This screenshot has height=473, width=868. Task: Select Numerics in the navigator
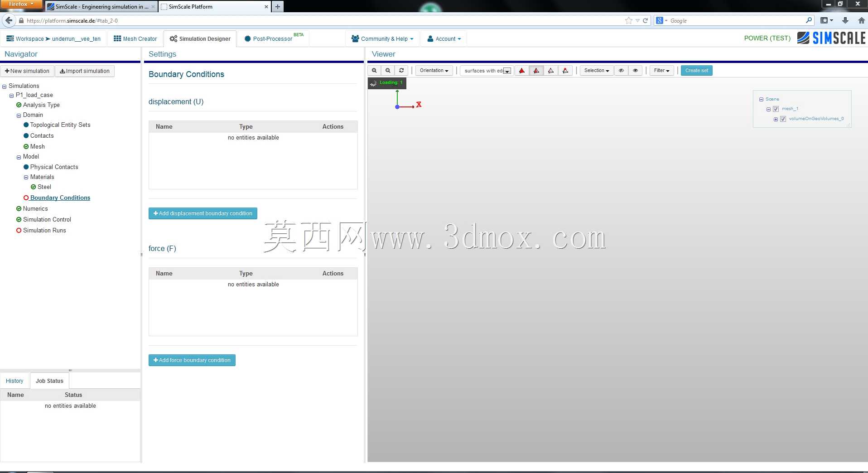[35, 209]
